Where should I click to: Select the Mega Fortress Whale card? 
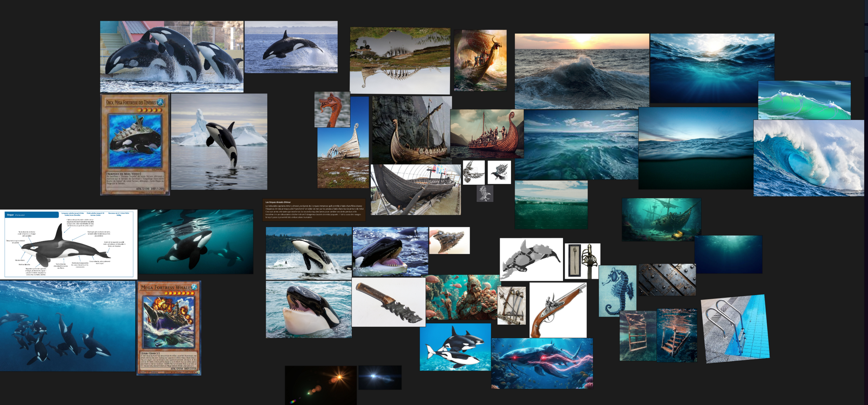(x=169, y=328)
